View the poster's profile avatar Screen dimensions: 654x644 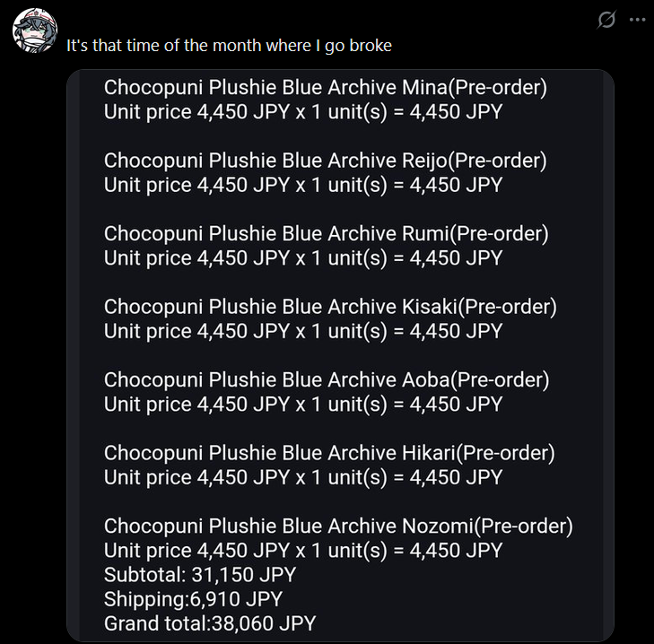click(x=35, y=30)
